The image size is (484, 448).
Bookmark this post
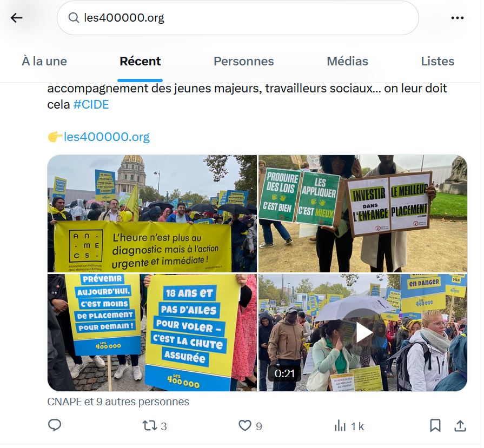(x=435, y=426)
